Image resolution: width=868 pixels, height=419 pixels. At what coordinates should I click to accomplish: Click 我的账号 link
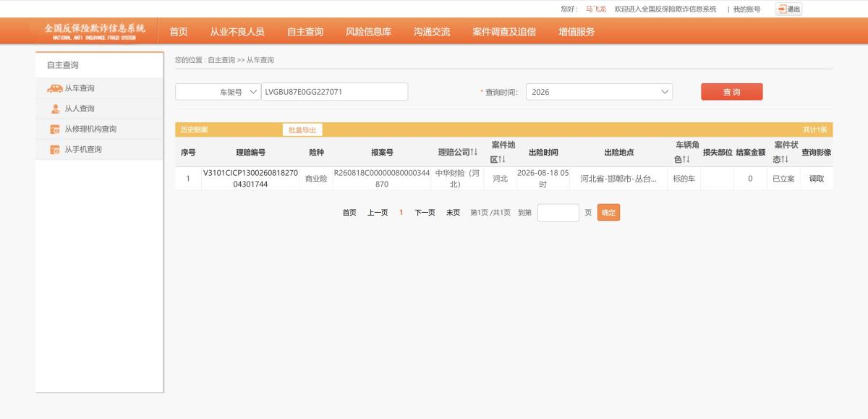[746, 9]
